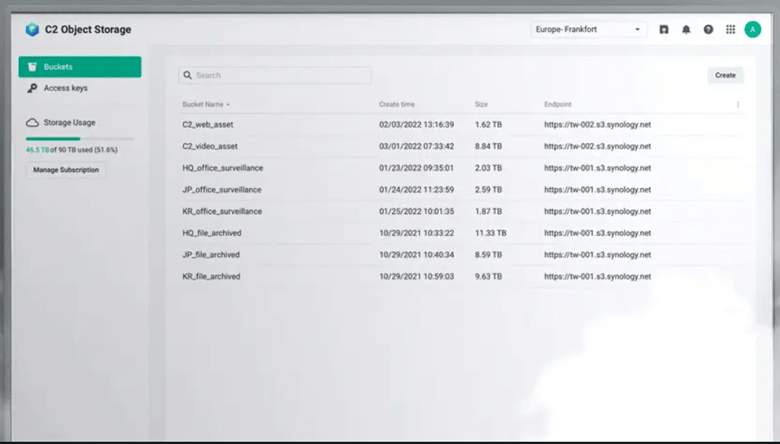Viewport: 780px width, 444px height.
Task: Select Buckets in the sidebar
Action: pos(79,67)
